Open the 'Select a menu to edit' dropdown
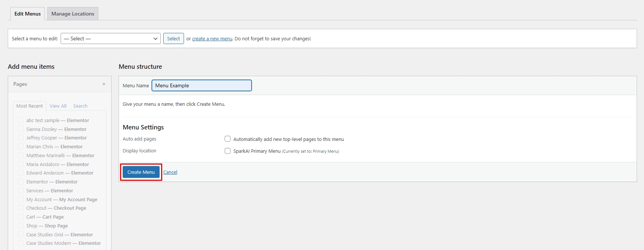Image resolution: width=644 pixels, height=250 pixels. tap(110, 38)
